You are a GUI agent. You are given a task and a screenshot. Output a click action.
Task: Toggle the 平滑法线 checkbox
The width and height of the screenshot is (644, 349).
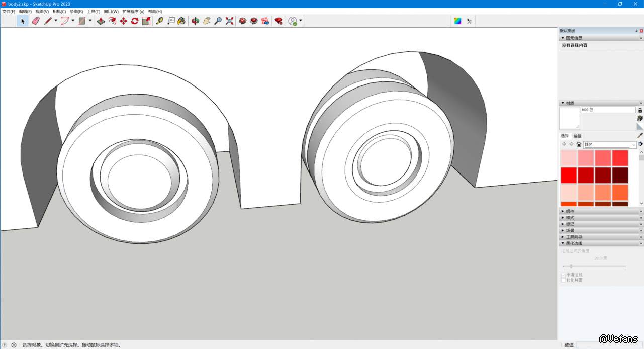[x=564, y=275]
